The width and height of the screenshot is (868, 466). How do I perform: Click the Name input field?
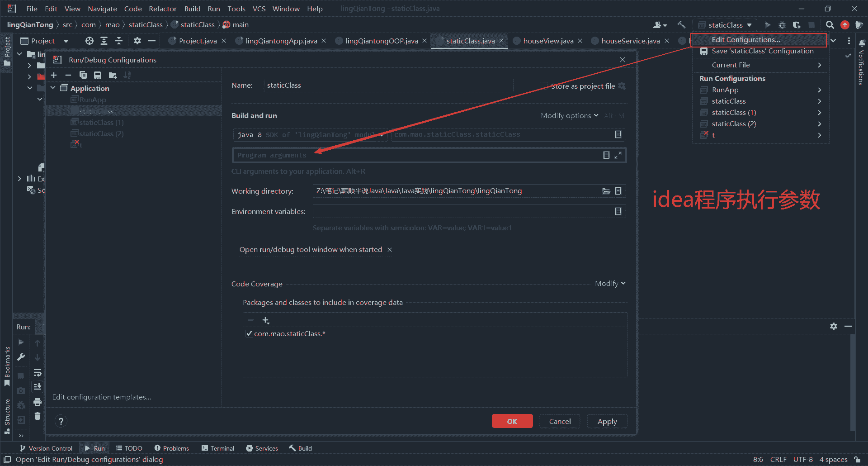tap(388, 86)
